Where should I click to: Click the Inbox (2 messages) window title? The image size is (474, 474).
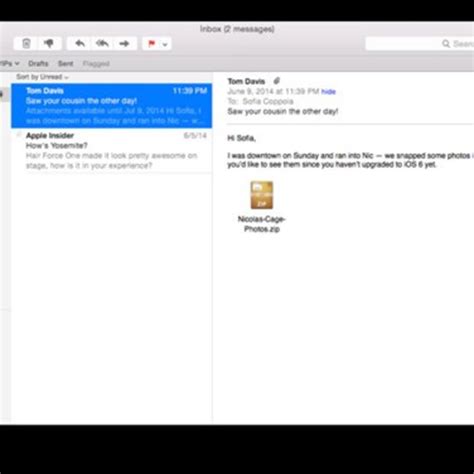point(237,29)
